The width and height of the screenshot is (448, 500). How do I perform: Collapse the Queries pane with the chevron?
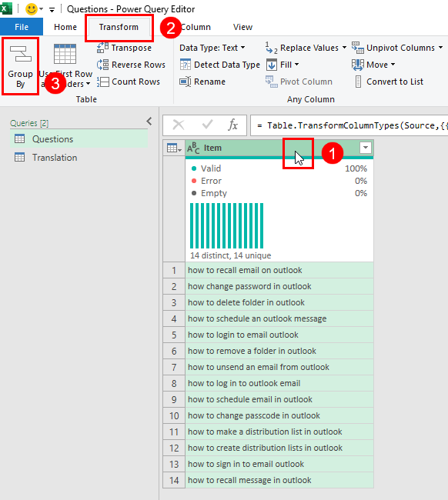pos(149,122)
